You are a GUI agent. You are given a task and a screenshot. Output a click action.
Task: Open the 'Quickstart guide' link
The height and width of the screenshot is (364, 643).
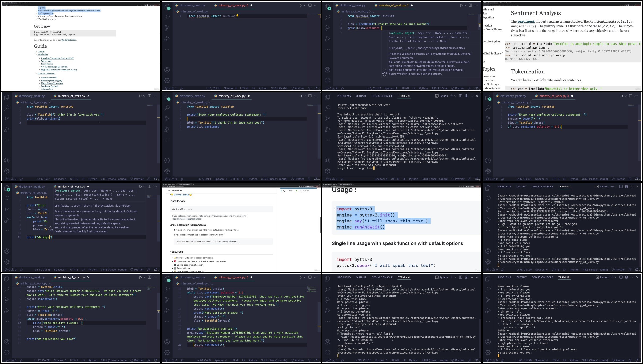click(69, 40)
